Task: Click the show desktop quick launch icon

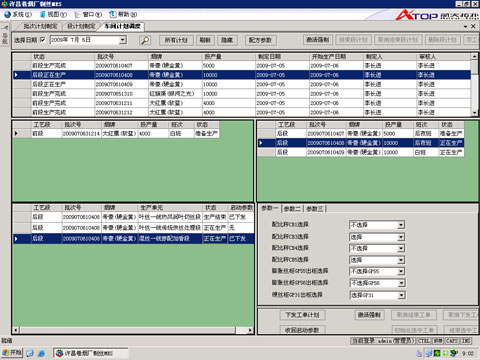Action: (x=30, y=353)
